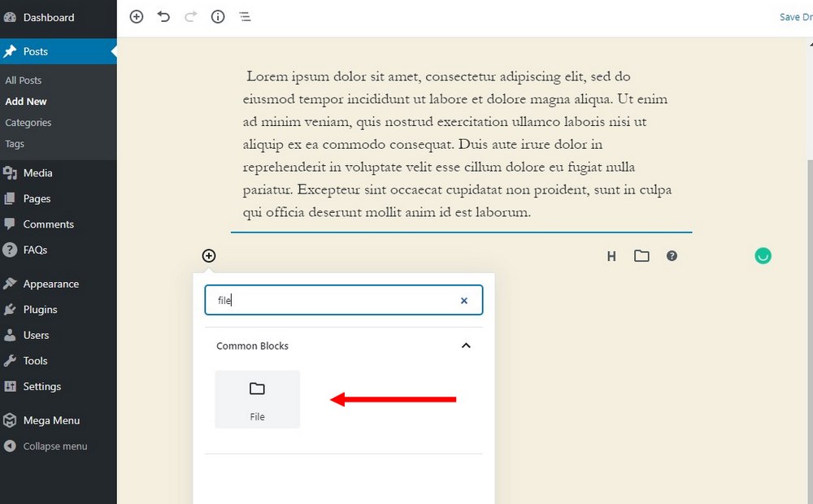Open the block navigation list icon
The height and width of the screenshot is (504, 813).
pyautogui.click(x=245, y=16)
